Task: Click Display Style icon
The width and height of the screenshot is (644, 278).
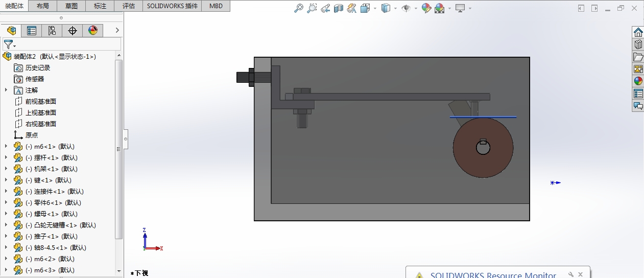Action: coord(387,8)
